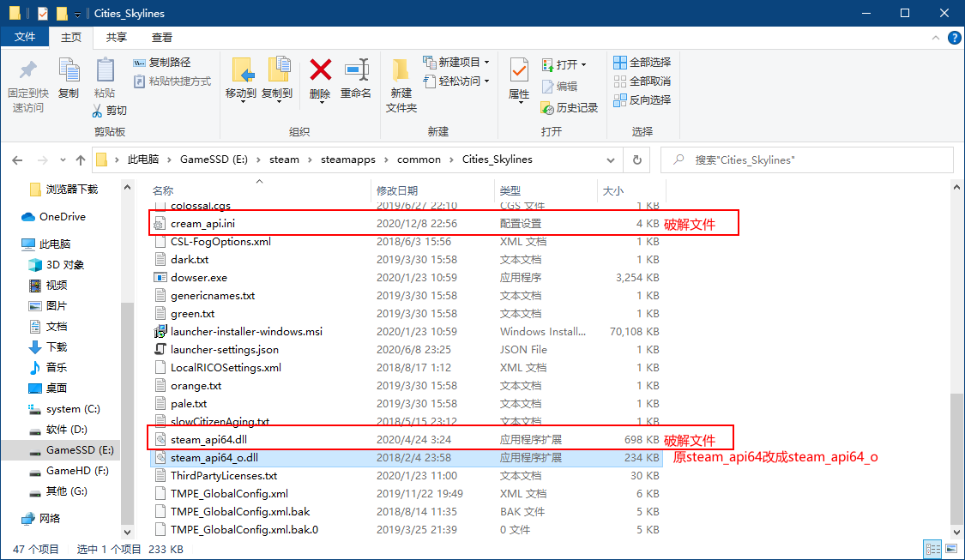The height and width of the screenshot is (560, 965).
Task: Click the Refresh button beside address bar
Action: (637, 160)
